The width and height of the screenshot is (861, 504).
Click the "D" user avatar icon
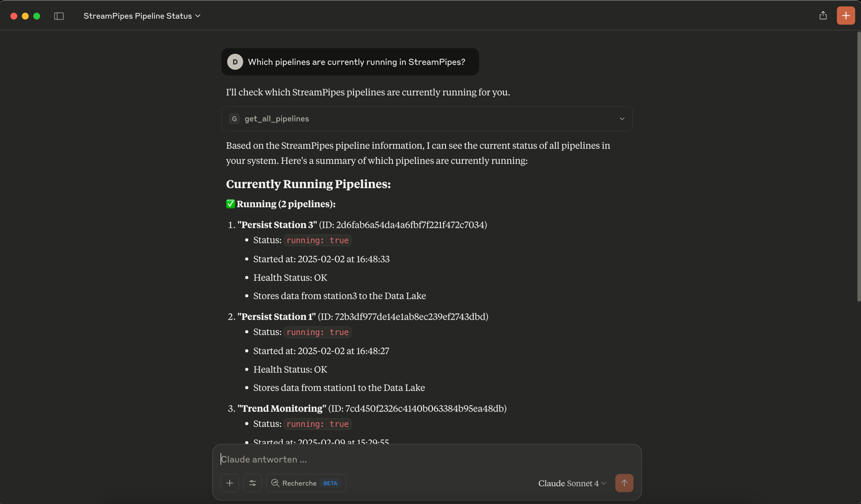pos(235,62)
